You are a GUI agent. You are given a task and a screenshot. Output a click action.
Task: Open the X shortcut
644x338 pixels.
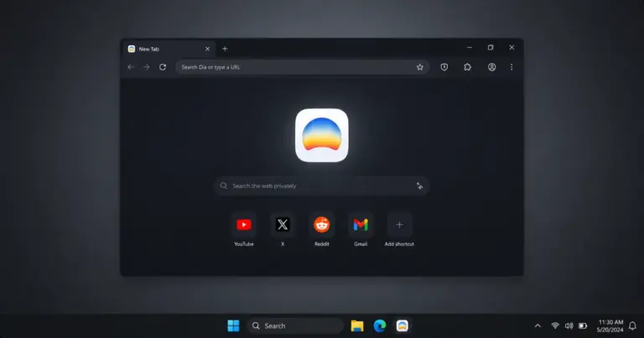point(283,229)
